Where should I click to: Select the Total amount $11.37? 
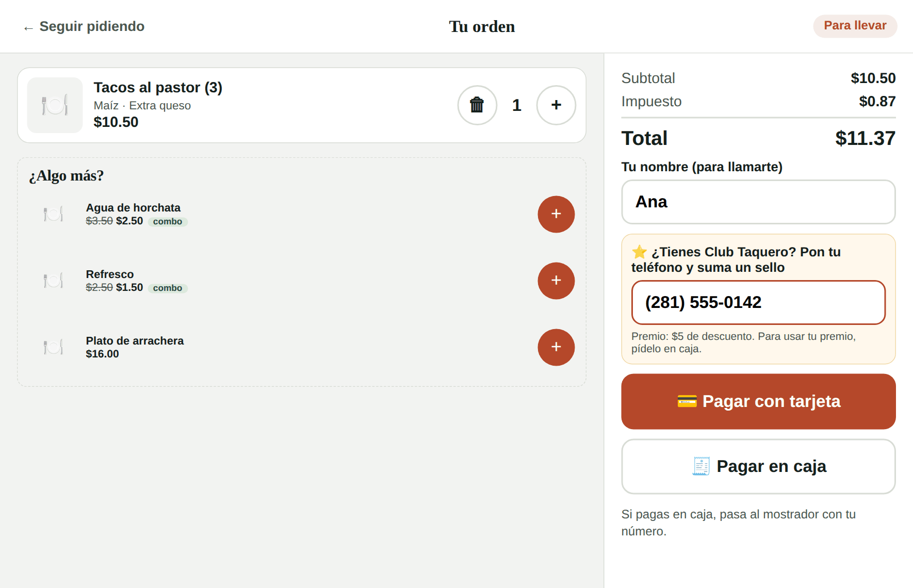tap(865, 138)
